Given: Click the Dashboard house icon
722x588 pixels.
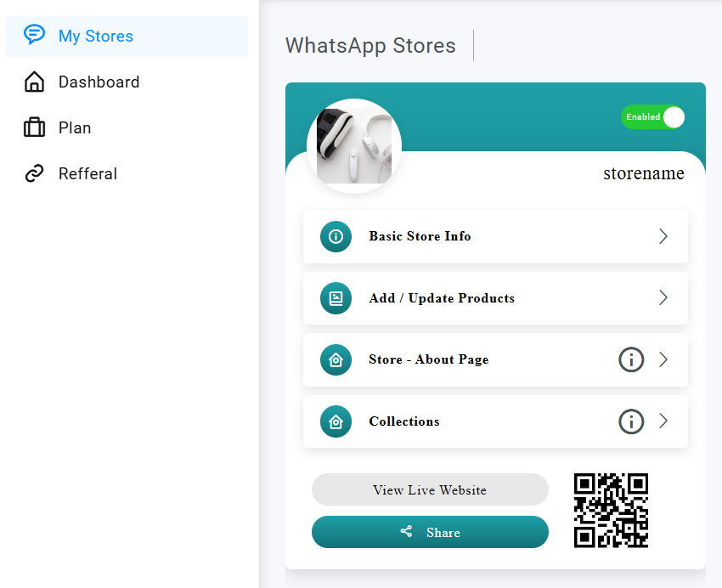Looking at the screenshot, I should point(34,82).
